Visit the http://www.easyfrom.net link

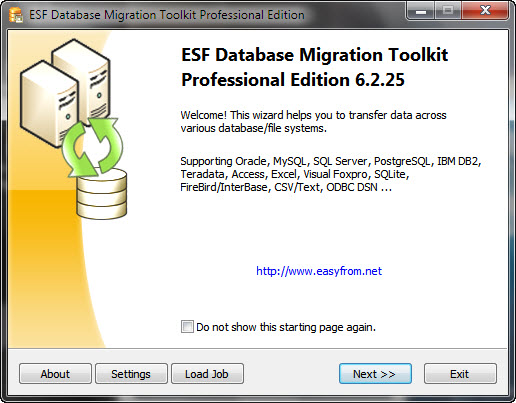(x=319, y=271)
